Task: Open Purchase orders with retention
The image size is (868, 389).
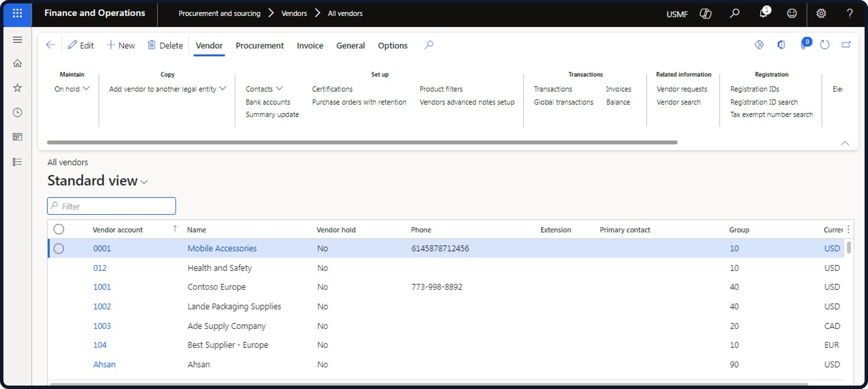Action: pyautogui.click(x=359, y=102)
